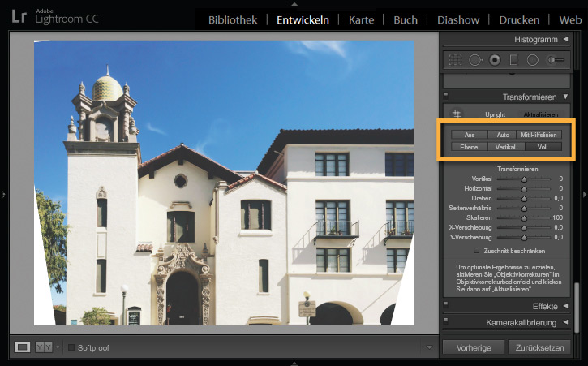Click the Seitenverhältnis slider handle
This screenshot has height=366, width=588.
(524, 209)
